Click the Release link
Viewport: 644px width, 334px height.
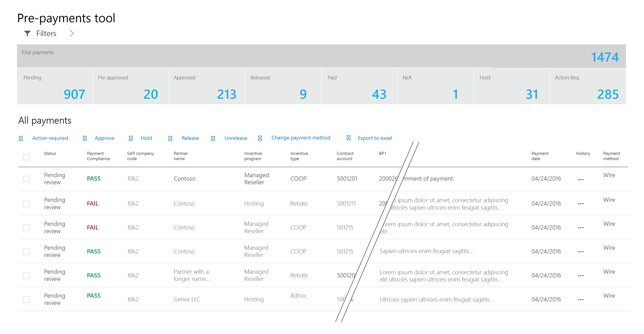click(x=190, y=138)
